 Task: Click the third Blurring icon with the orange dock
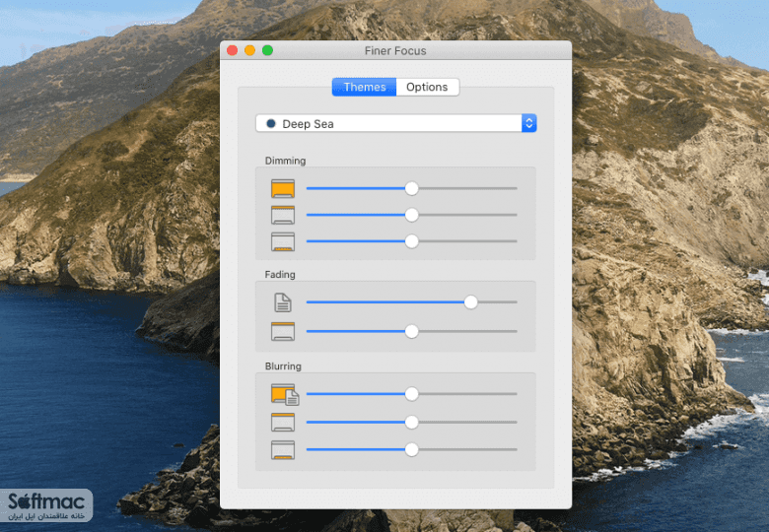point(283,449)
